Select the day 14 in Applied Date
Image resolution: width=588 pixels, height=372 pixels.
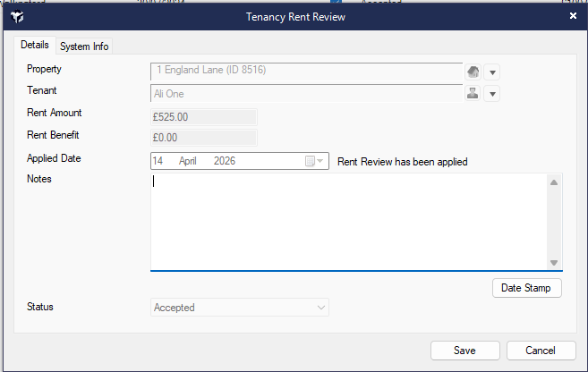158,161
